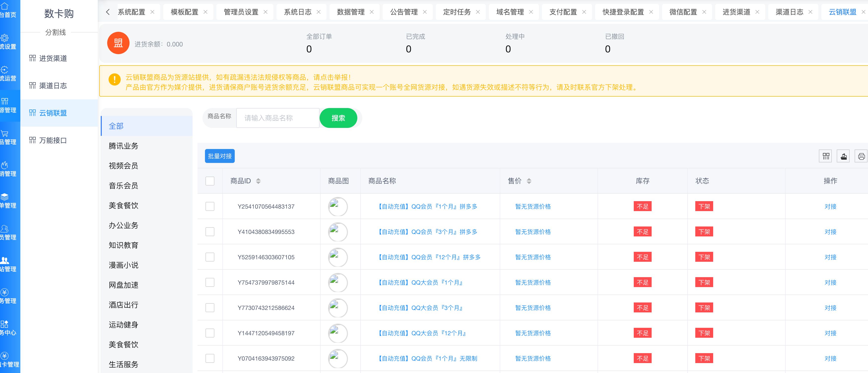Screen dimensions: 868x373
Task: Click the orange 盟 alliance avatar
Action: coord(118,43)
